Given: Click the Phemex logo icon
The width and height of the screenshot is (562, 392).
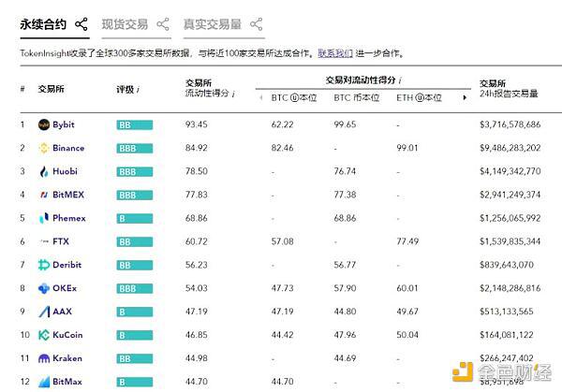Looking at the screenshot, I should 44,218.
